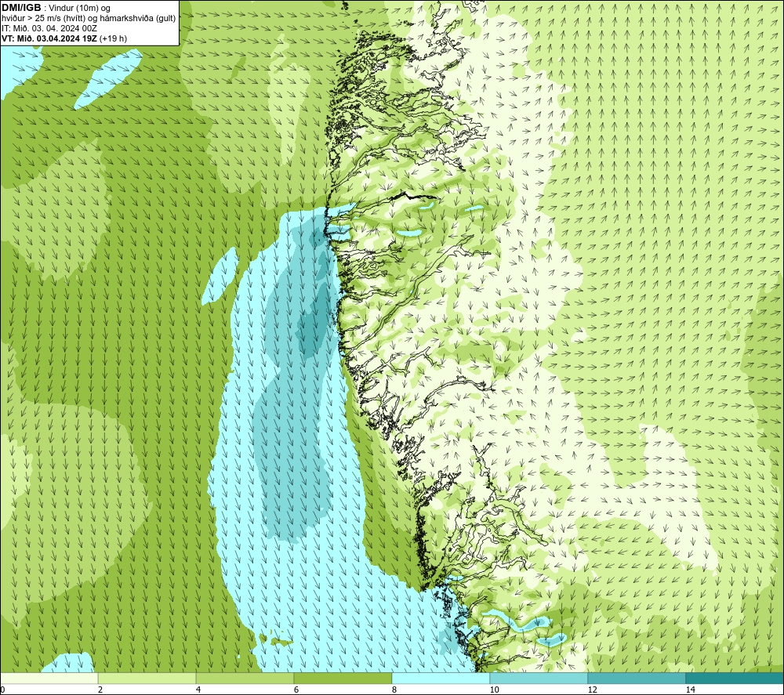Image resolution: width=784 pixels, height=695 pixels.
Task: Click the '(+19 h)' forecast offset text
Action: tap(114, 38)
